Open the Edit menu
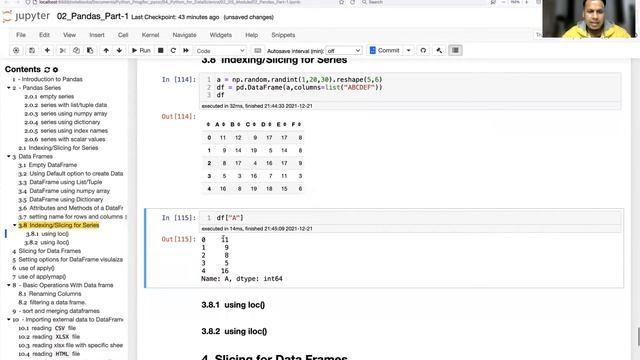This screenshot has height=360, width=640. click(x=44, y=35)
